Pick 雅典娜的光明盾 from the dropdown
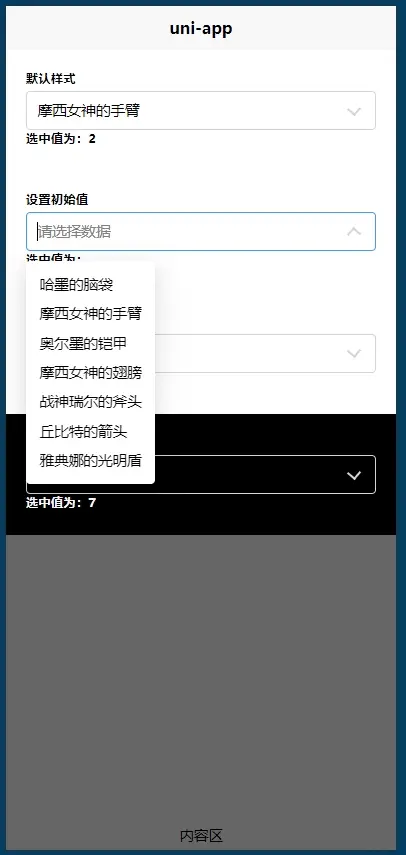The image size is (406, 855). tap(90, 461)
